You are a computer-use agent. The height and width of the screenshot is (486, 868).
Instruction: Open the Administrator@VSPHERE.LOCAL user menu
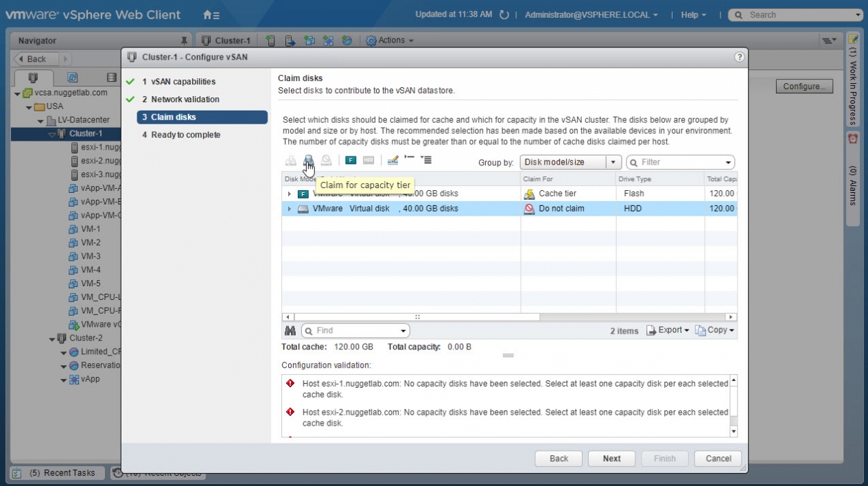pos(591,15)
